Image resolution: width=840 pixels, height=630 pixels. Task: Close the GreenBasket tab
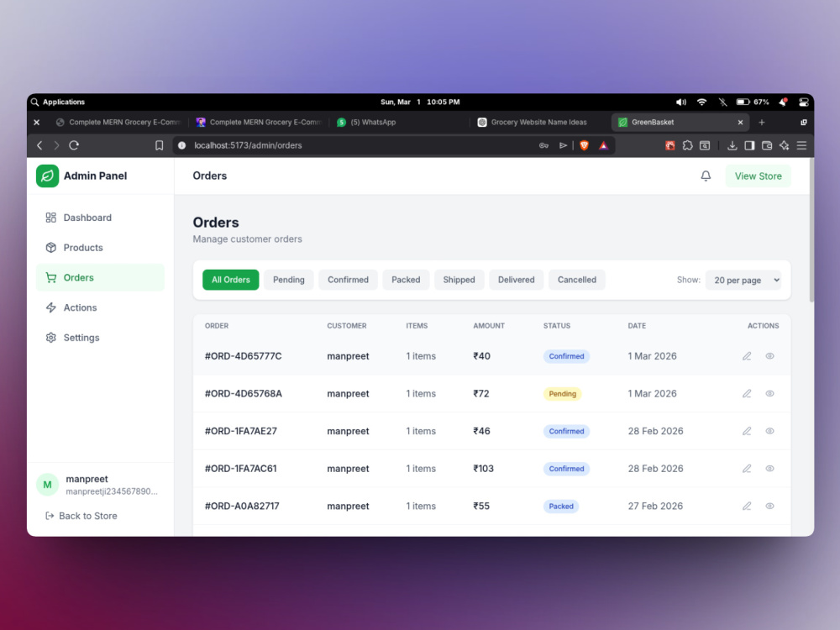point(740,122)
